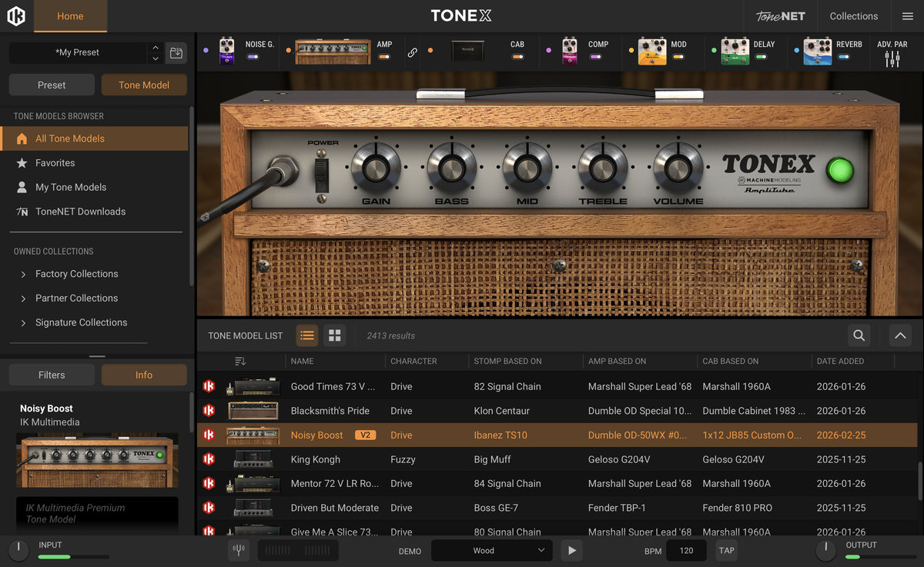Sort list by CHARACTER column
This screenshot has width=924, height=567.
[x=413, y=361]
